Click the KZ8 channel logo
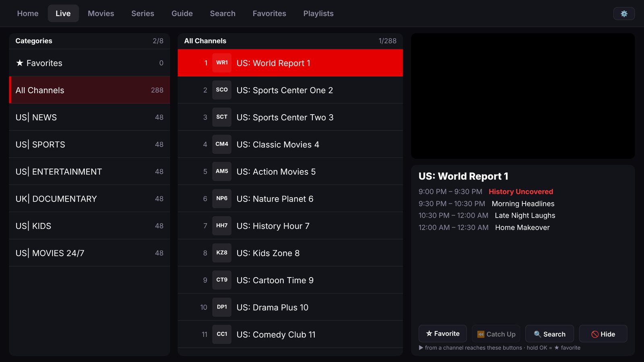This screenshot has width=644, height=362. (x=222, y=253)
